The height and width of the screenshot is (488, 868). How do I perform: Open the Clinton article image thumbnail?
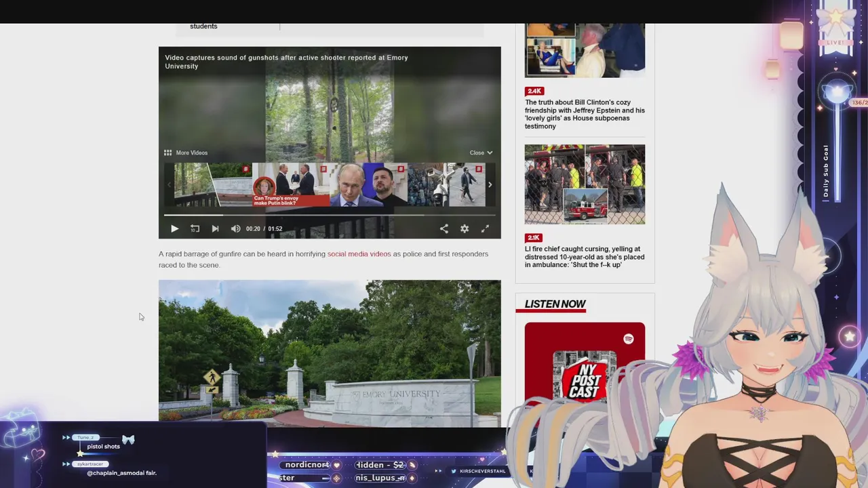pos(585,50)
